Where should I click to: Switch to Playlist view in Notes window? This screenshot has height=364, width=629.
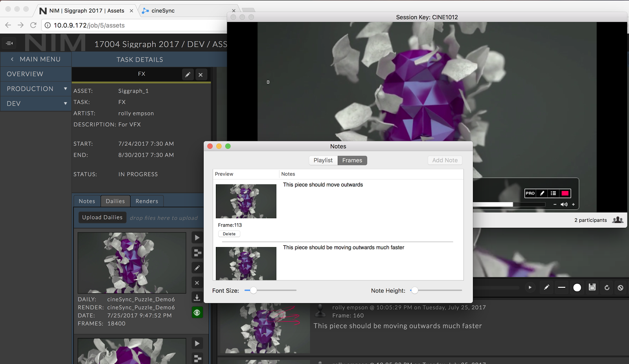pyautogui.click(x=323, y=160)
